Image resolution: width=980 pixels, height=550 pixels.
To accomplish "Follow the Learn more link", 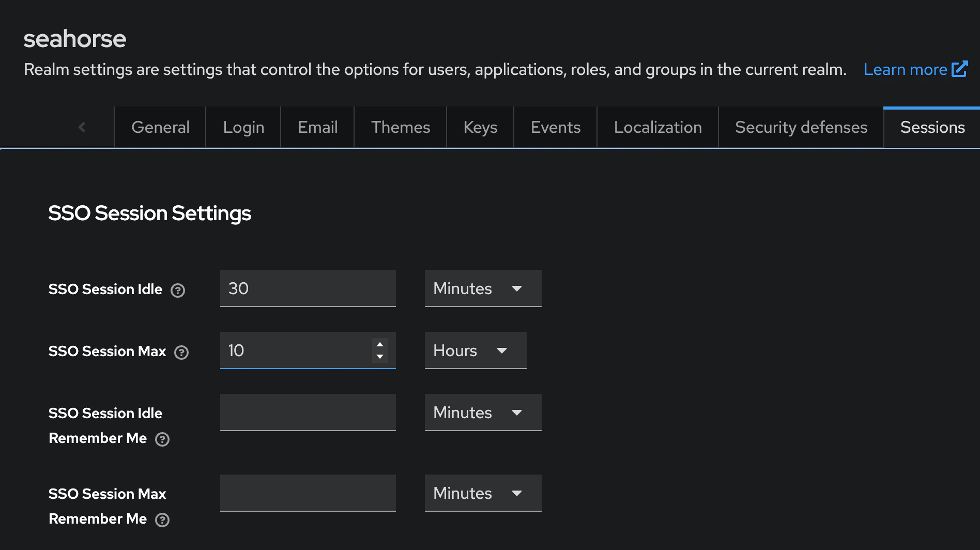I will click(x=905, y=69).
